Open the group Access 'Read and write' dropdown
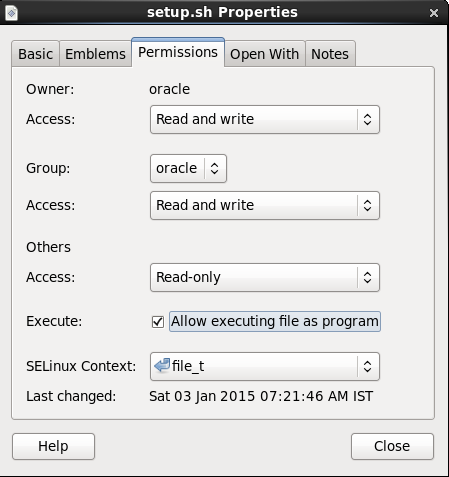This screenshot has height=477, width=449. pos(265,205)
